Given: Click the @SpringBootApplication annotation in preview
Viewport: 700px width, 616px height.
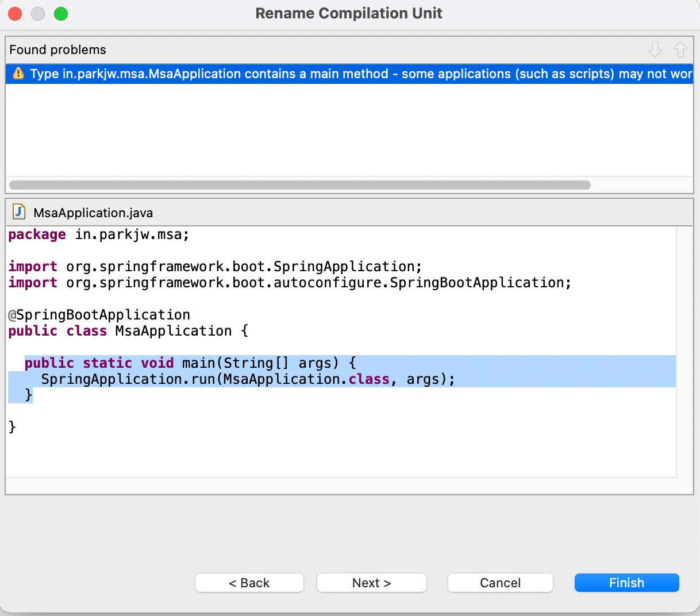Looking at the screenshot, I should tap(99, 315).
